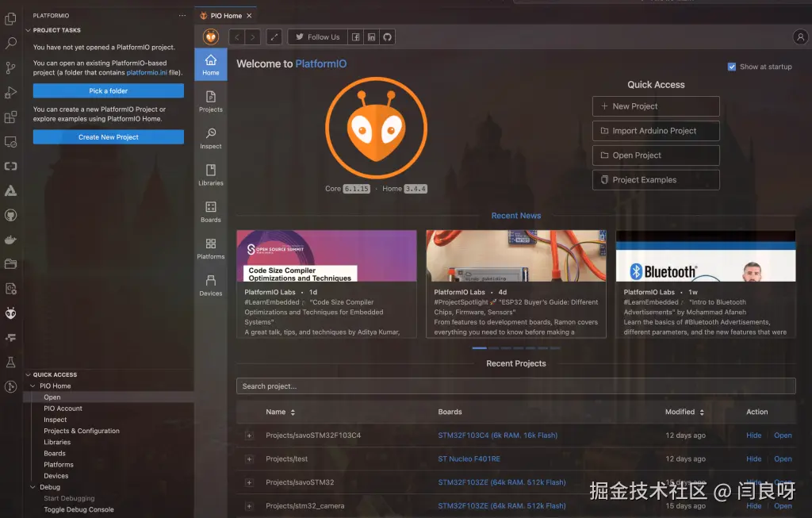Screen dimensions: 812x518
Task: Expand row for Projects/savoSTM32F103C4
Action: point(249,436)
